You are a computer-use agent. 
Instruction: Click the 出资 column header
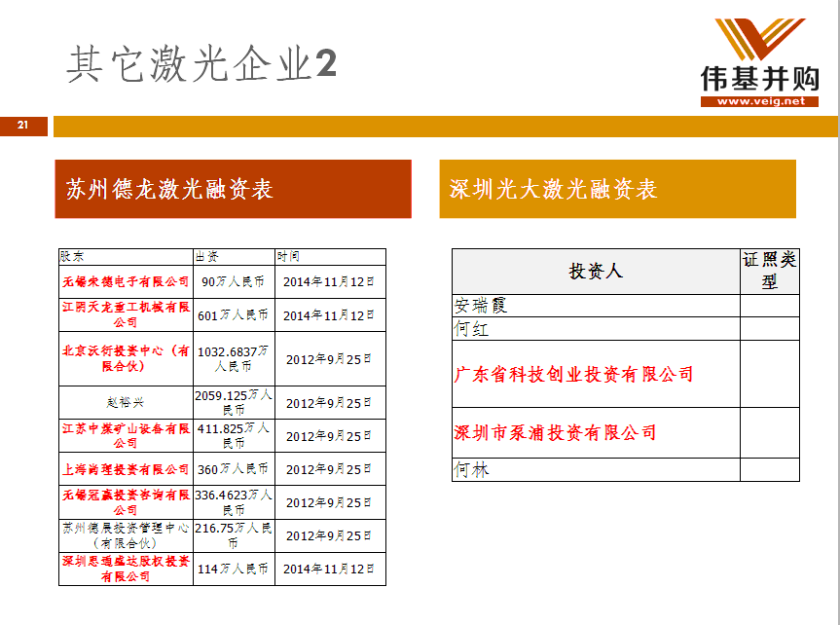[234, 257]
